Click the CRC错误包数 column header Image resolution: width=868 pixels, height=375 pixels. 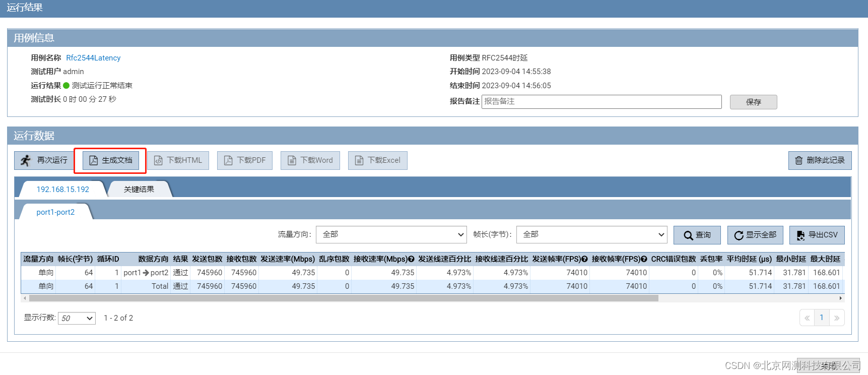point(673,259)
